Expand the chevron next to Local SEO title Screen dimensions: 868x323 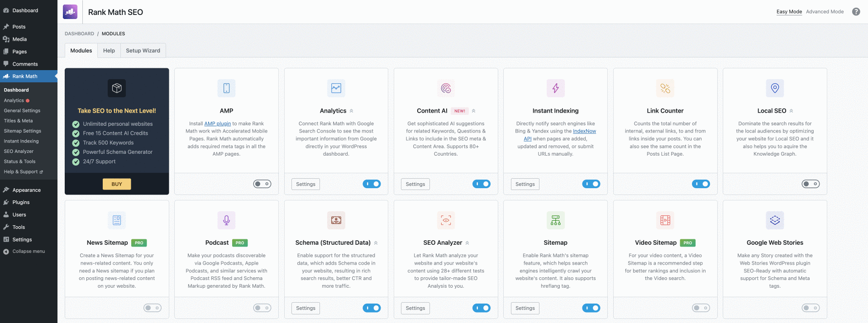[791, 111]
